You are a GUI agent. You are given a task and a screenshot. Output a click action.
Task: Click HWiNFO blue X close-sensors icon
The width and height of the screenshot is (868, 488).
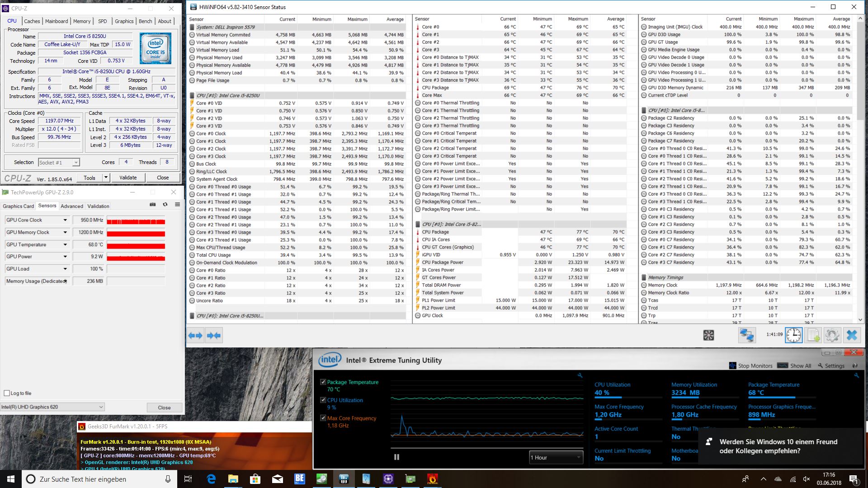pos(852,335)
